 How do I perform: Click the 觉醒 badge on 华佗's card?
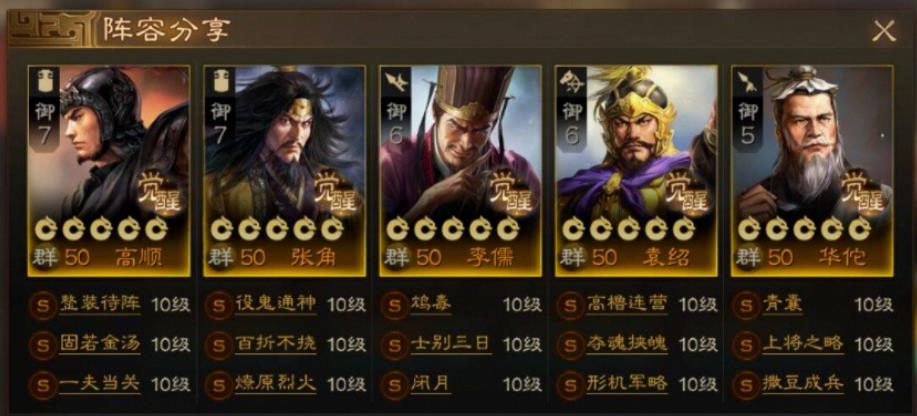[863, 193]
